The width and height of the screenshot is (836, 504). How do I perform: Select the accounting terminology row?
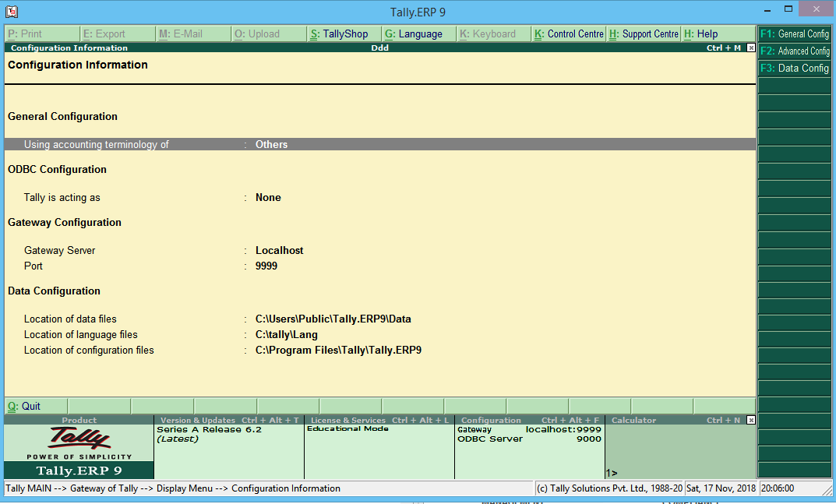click(379, 144)
